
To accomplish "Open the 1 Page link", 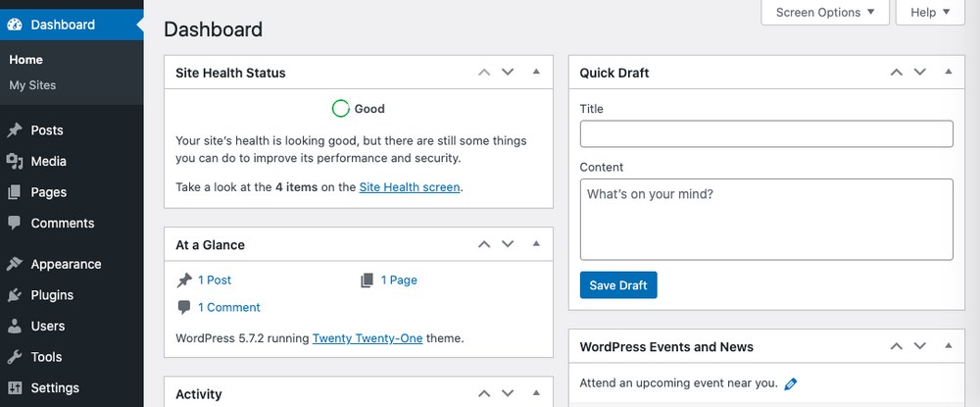I will click(399, 280).
